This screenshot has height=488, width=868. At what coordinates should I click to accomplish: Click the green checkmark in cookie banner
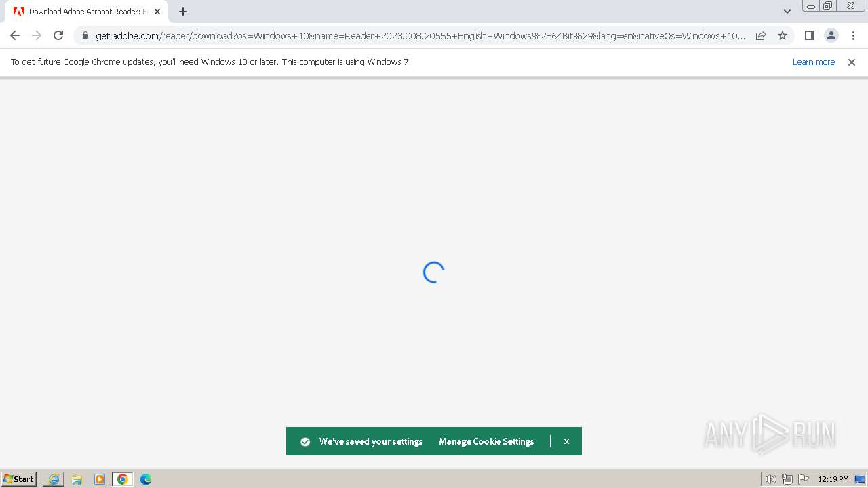point(305,442)
